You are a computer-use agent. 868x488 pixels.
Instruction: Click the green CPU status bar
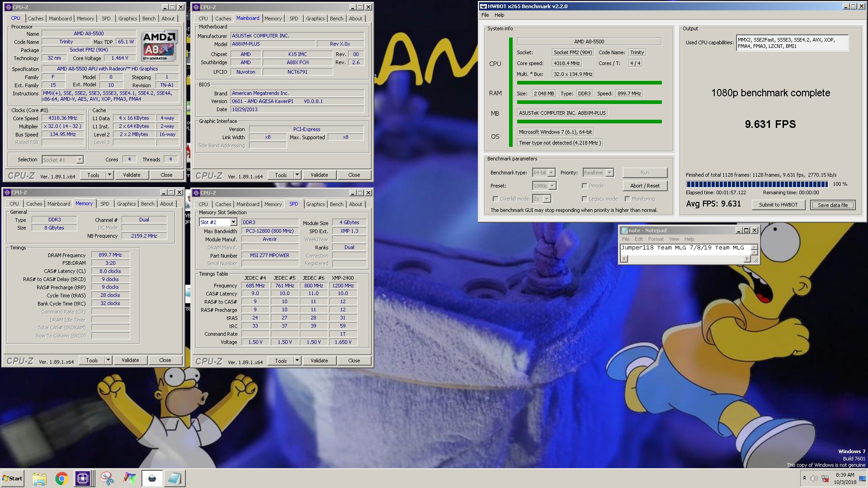(589, 83)
